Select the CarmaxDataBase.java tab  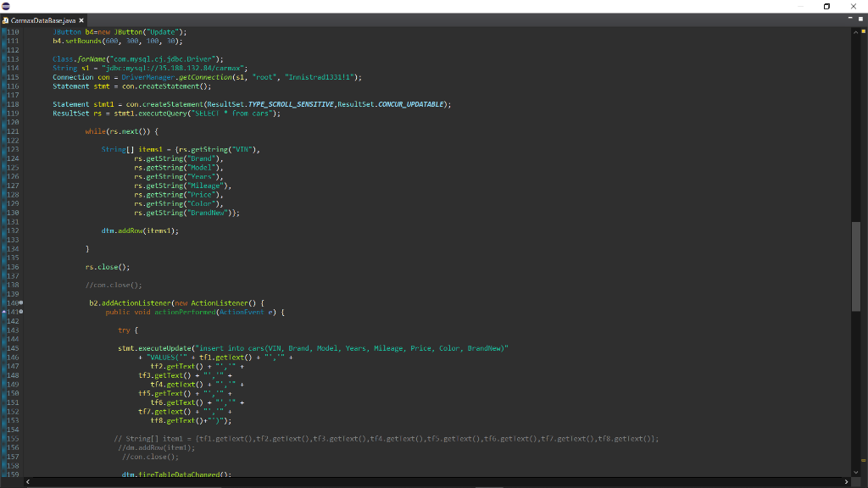pos(42,19)
